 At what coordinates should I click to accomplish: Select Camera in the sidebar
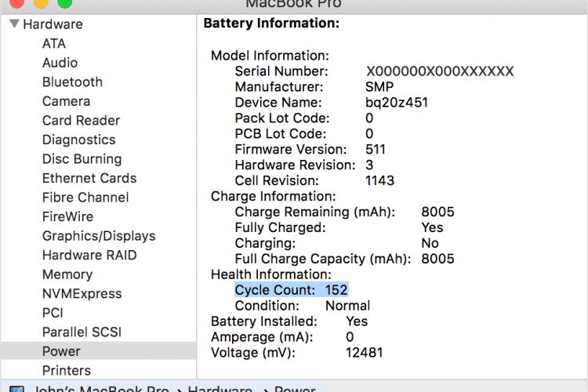(x=67, y=101)
